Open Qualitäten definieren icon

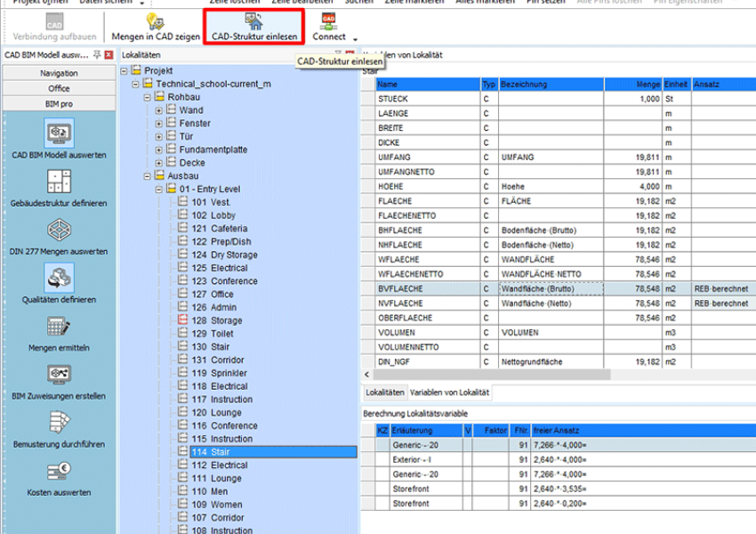click(59, 279)
